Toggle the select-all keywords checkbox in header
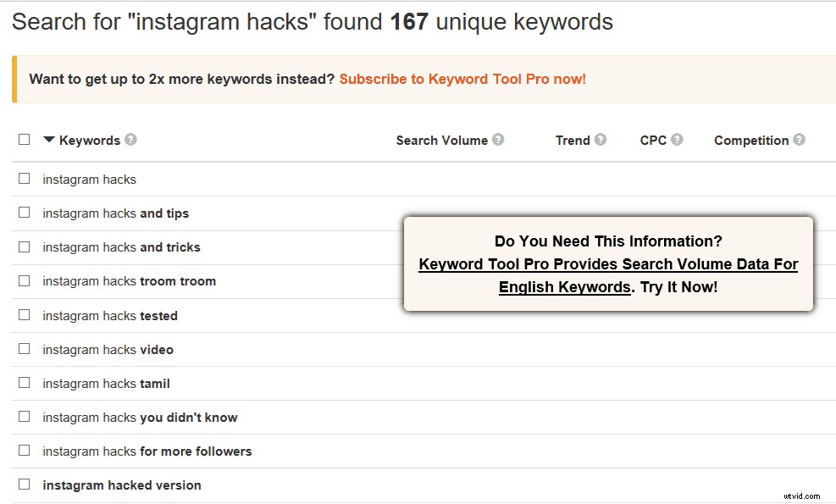This screenshot has width=836, height=504. pos(25,140)
